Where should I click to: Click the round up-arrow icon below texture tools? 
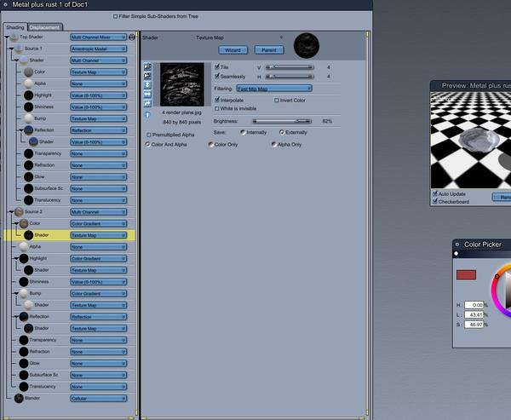click(147, 115)
